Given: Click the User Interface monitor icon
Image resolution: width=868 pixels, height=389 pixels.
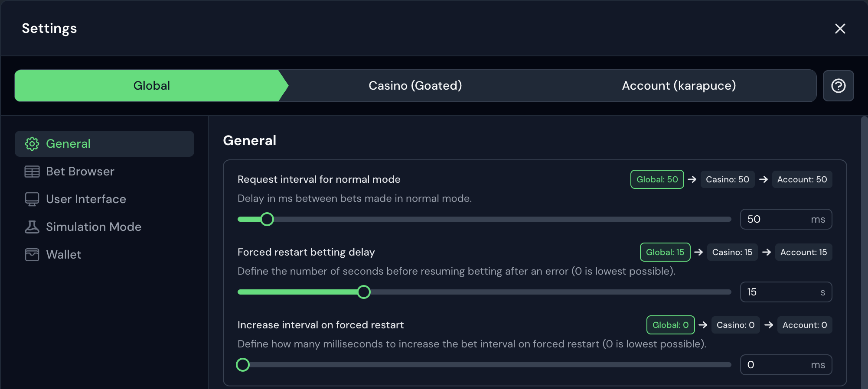Looking at the screenshot, I should click(32, 199).
